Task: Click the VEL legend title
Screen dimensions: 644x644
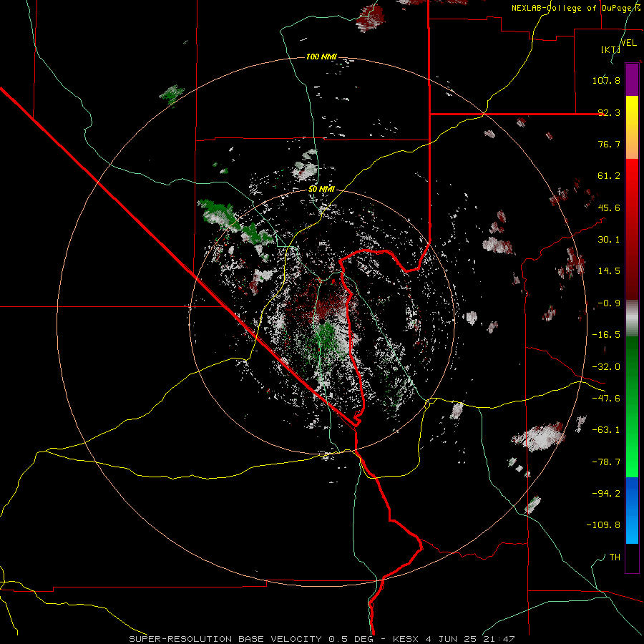Action: (629, 42)
